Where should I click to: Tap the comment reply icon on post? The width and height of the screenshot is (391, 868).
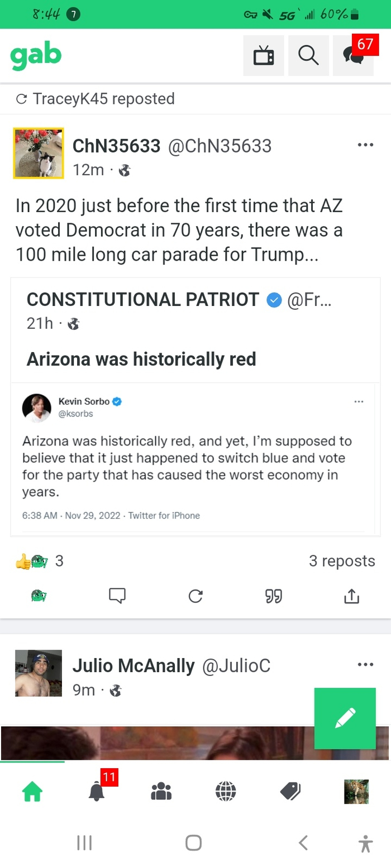click(117, 596)
